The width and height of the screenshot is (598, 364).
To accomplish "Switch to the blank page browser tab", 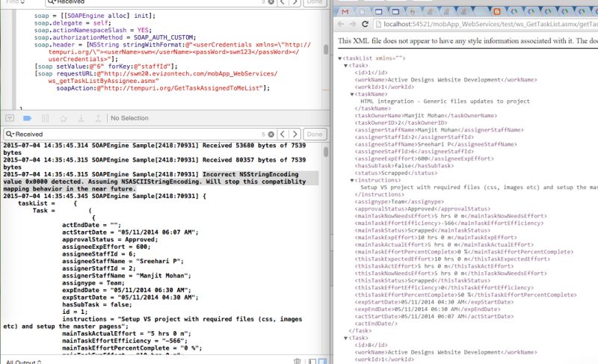I will click(x=363, y=11).
